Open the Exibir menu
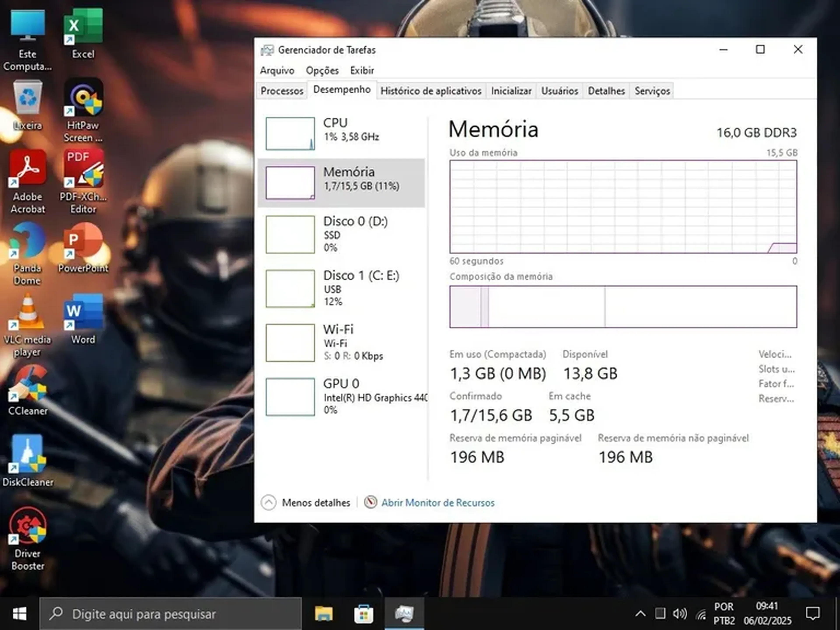The image size is (840, 630). point(362,71)
